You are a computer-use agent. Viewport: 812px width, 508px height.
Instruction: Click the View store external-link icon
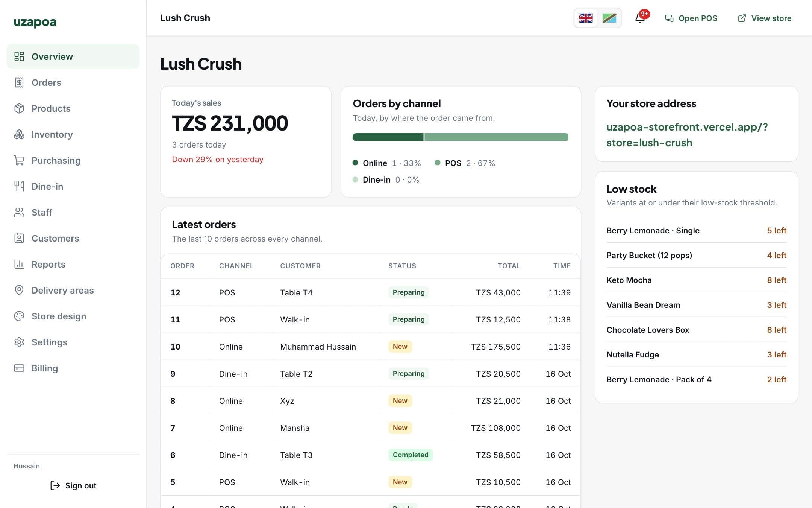[x=742, y=18]
